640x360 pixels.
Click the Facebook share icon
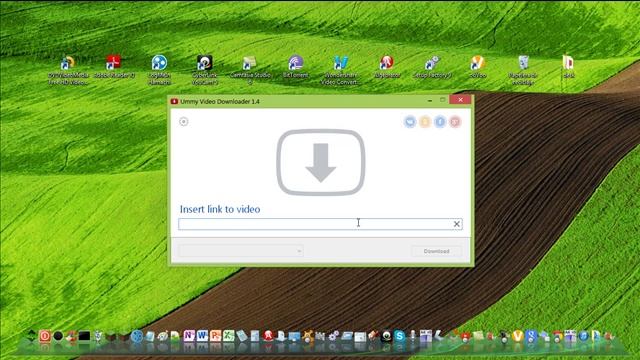pyautogui.click(x=440, y=122)
